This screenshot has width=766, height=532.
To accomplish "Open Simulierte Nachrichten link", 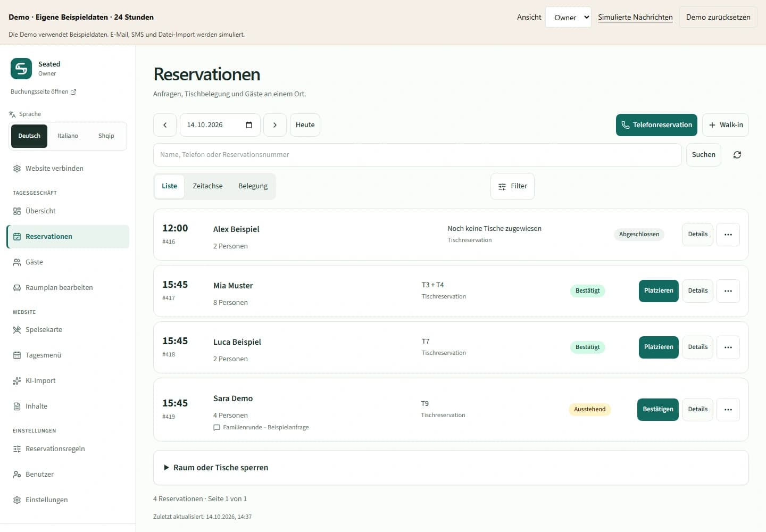I will click(635, 17).
